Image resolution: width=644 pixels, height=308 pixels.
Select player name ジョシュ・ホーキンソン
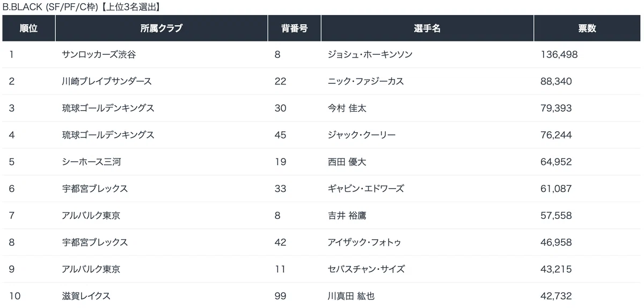click(x=370, y=55)
